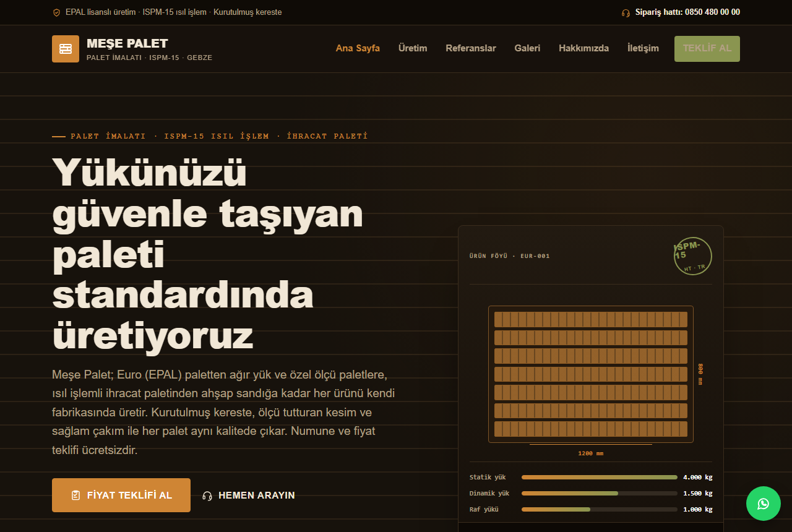The image size is (792, 532).
Task: Open the Ana Sayfa menu item
Action: [x=358, y=48]
